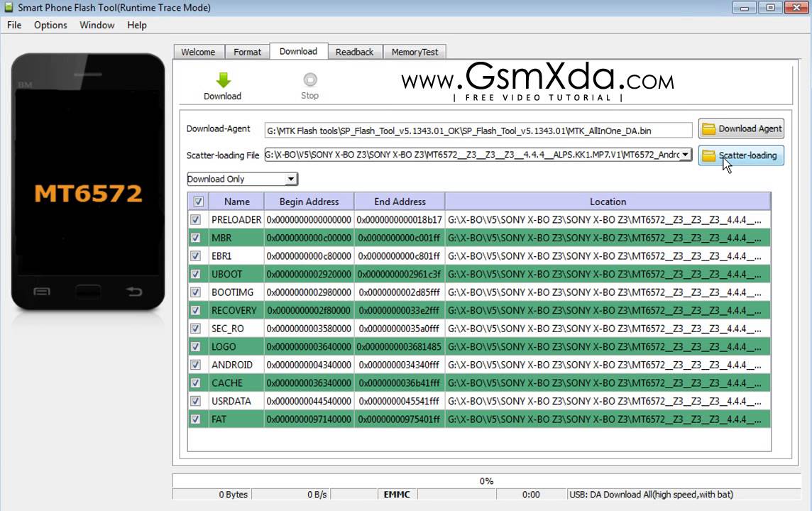Click the green Download arrow icon
Viewport: 812px width, 511px height.
(223, 79)
